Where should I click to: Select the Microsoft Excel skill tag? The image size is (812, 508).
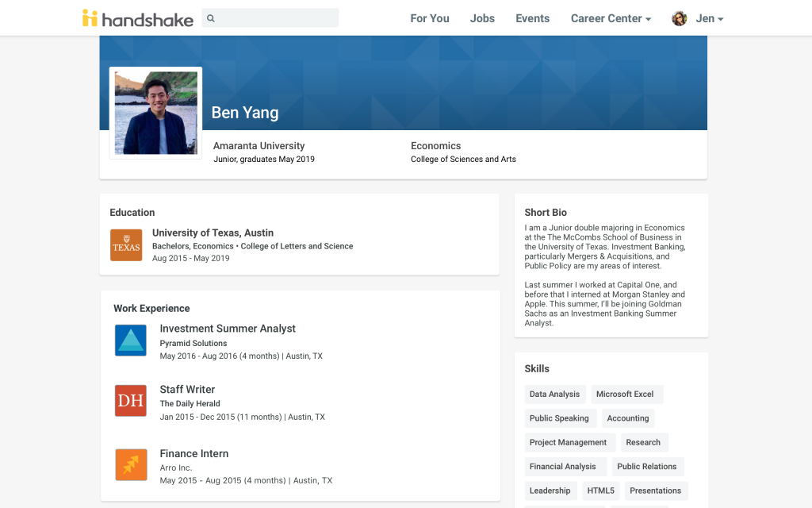(625, 394)
